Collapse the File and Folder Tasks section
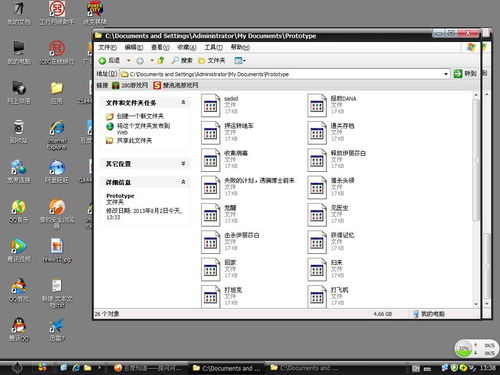The width and height of the screenshot is (500, 375). point(183,102)
